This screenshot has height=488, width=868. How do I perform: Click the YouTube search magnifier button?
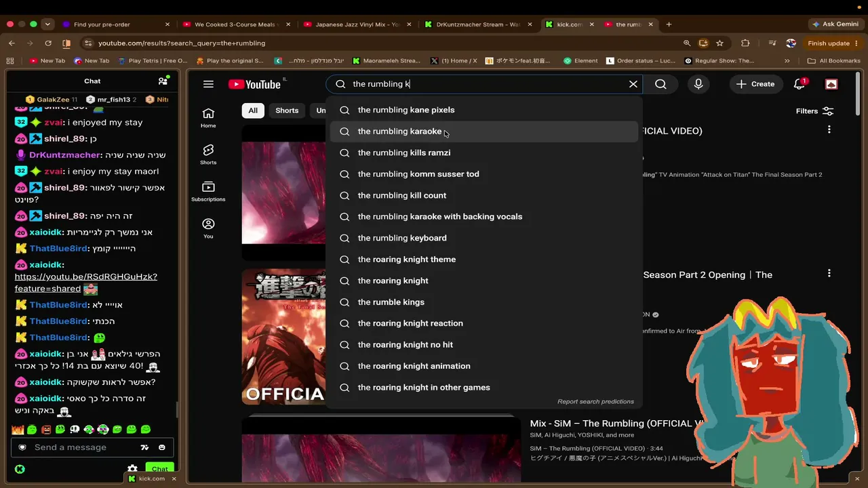pyautogui.click(x=660, y=84)
